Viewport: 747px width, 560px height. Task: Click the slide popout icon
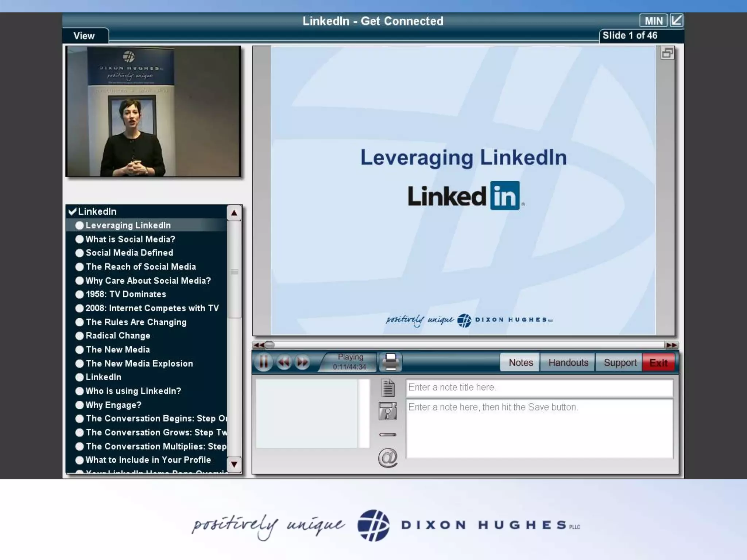tap(667, 53)
